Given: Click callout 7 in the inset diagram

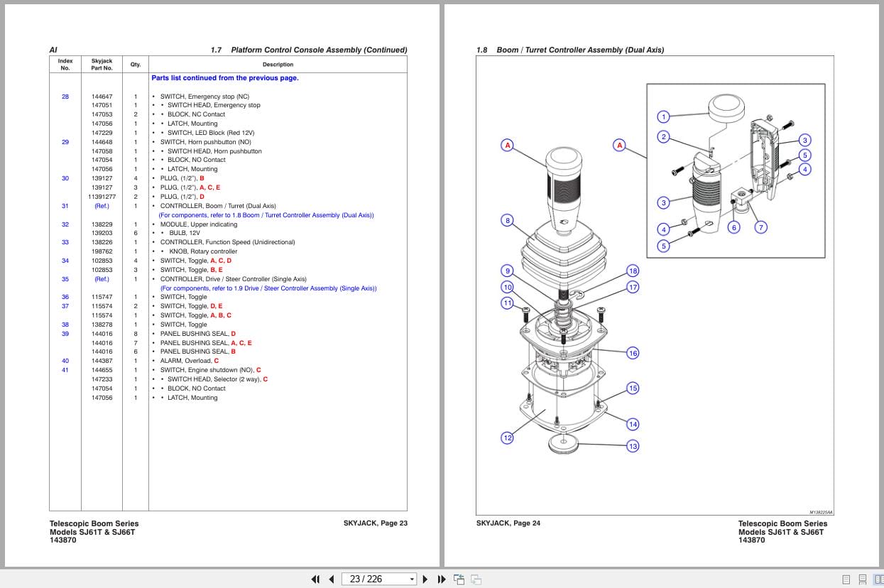Looking at the screenshot, I should coord(760,227).
